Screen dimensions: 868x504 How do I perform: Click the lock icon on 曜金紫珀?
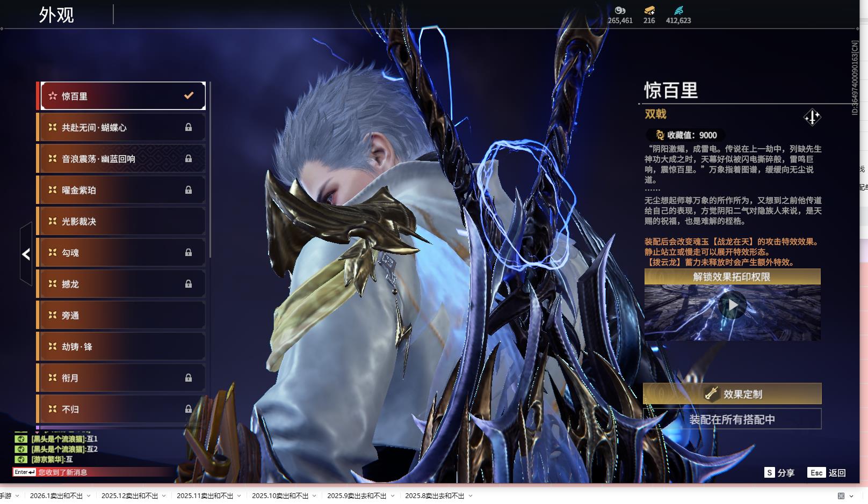[x=189, y=190]
